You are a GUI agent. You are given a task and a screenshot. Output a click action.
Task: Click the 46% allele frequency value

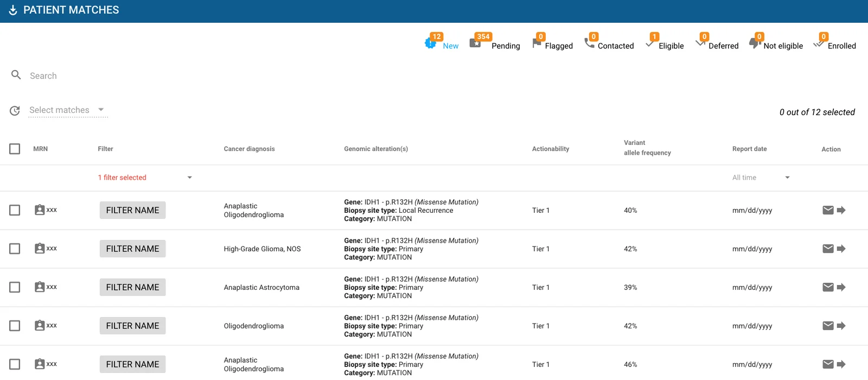click(630, 365)
